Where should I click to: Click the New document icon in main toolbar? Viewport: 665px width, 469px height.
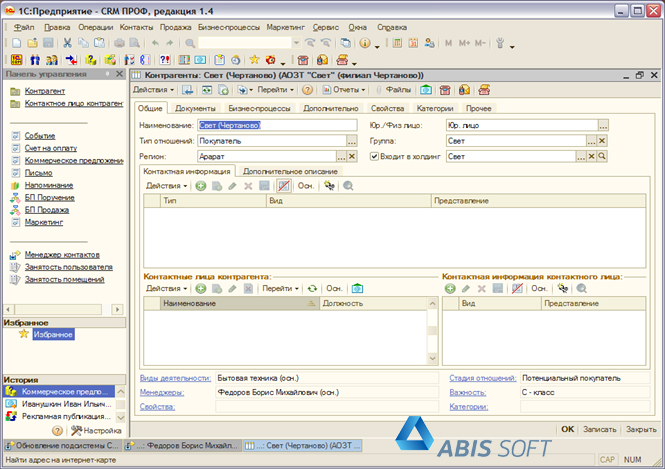click(17, 43)
